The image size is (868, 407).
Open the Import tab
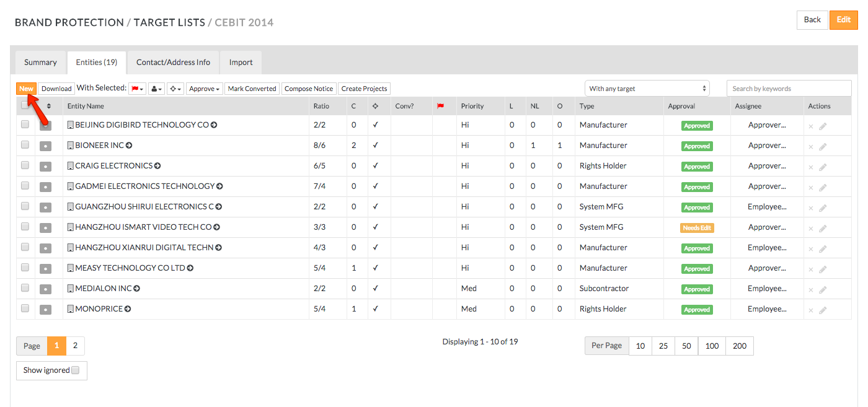[241, 63]
